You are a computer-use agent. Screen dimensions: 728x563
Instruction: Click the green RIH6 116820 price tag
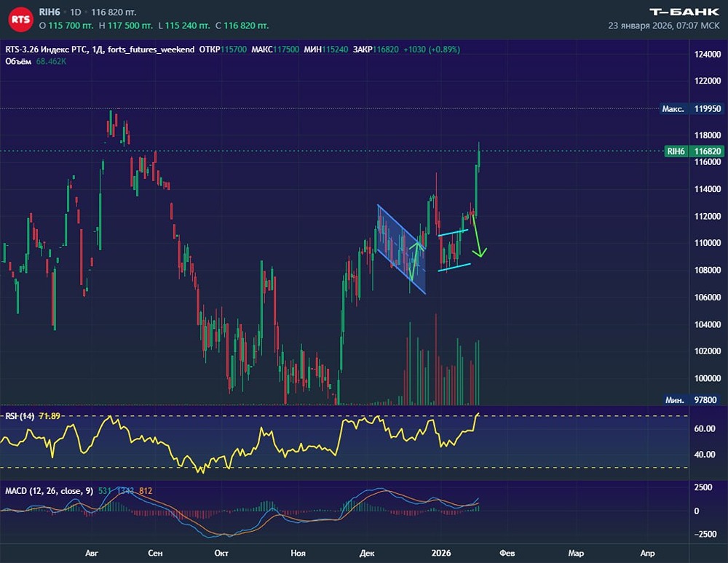694,151
